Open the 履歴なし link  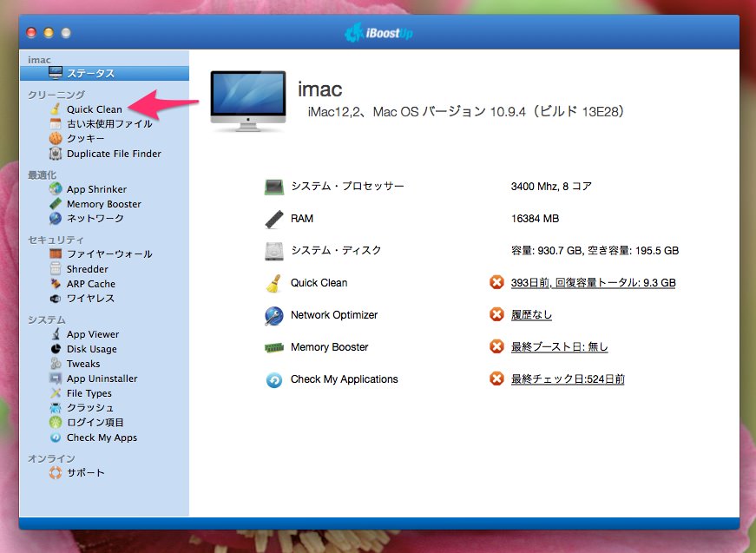(531, 315)
